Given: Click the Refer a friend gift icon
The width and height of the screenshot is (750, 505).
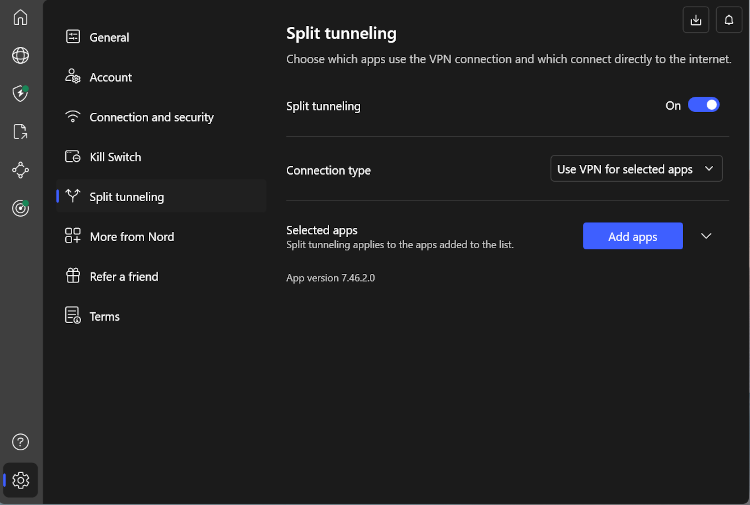Looking at the screenshot, I should [x=73, y=275].
